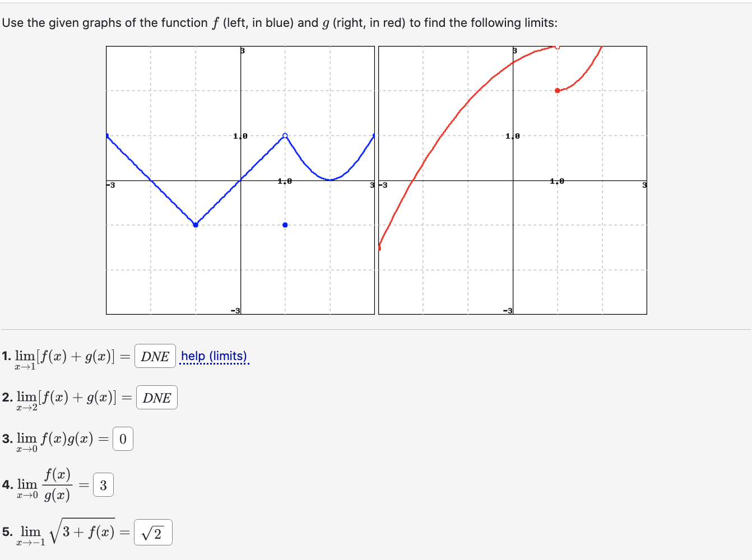Select the answer box containing DNE for problem 2
Viewport: 752px width, 560px height.
[x=156, y=398]
